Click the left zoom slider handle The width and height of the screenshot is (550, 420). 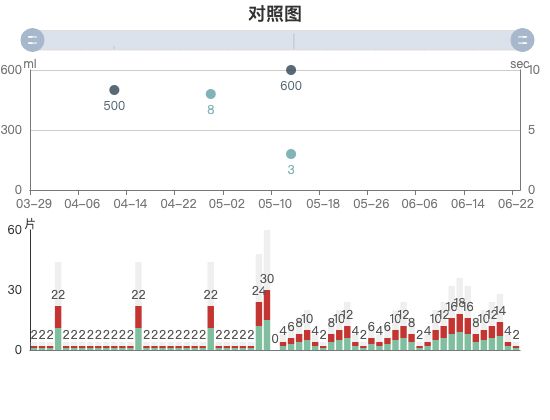pos(32,40)
